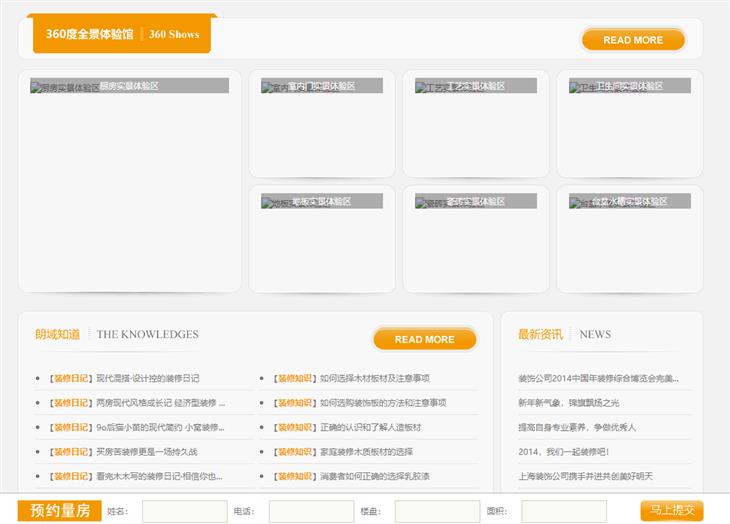
Task: Click READ MORE in the 360 Shows header
Action: [x=633, y=40]
